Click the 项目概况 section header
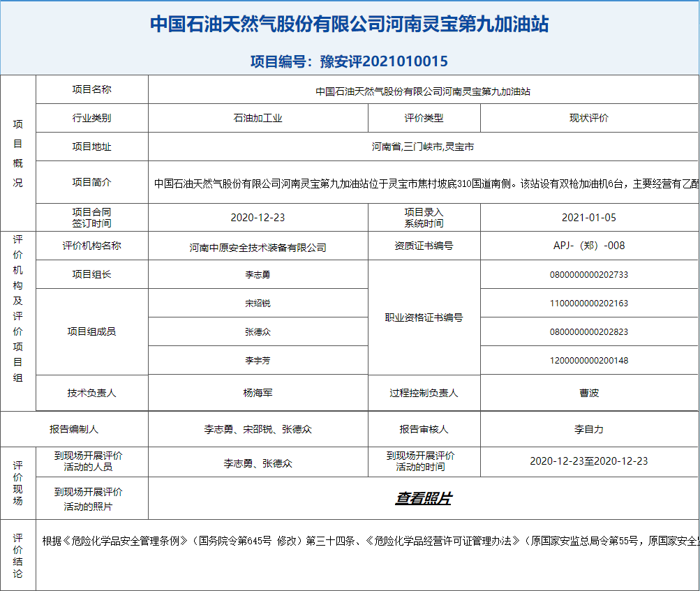 click(18, 153)
